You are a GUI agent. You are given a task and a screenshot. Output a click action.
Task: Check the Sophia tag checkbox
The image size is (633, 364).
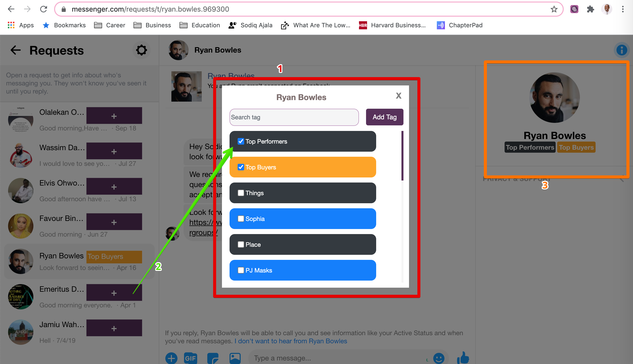coord(241,219)
